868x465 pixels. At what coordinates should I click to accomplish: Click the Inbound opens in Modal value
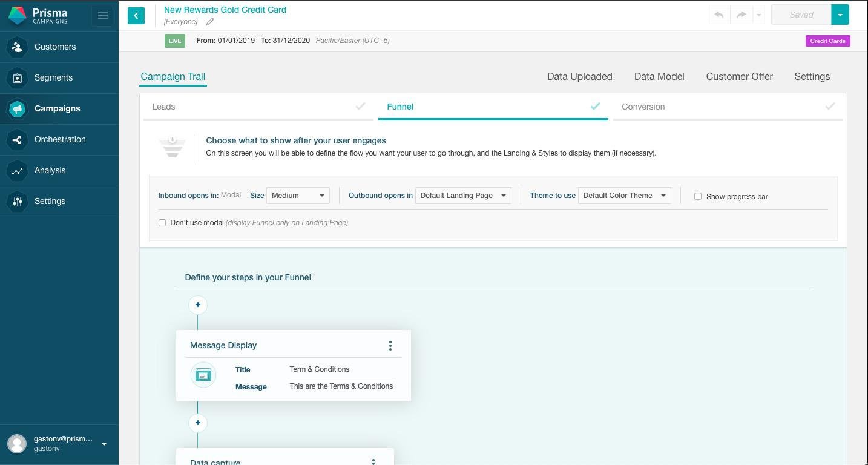point(231,195)
